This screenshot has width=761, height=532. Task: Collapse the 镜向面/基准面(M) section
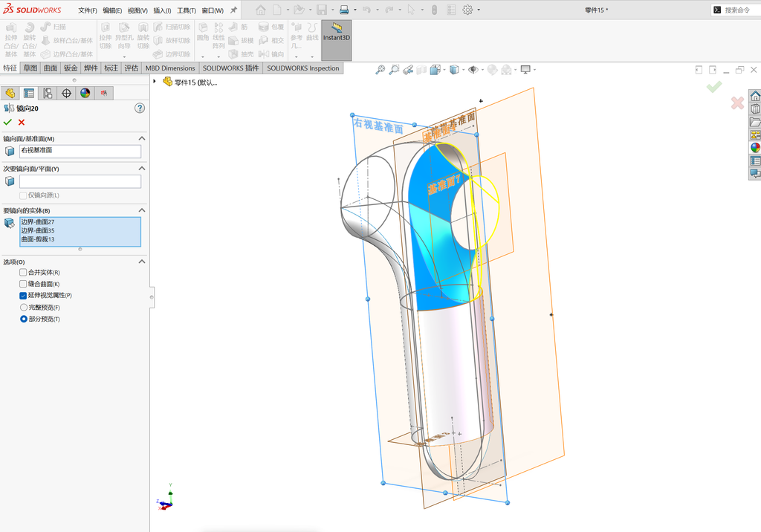click(x=142, y=138)
